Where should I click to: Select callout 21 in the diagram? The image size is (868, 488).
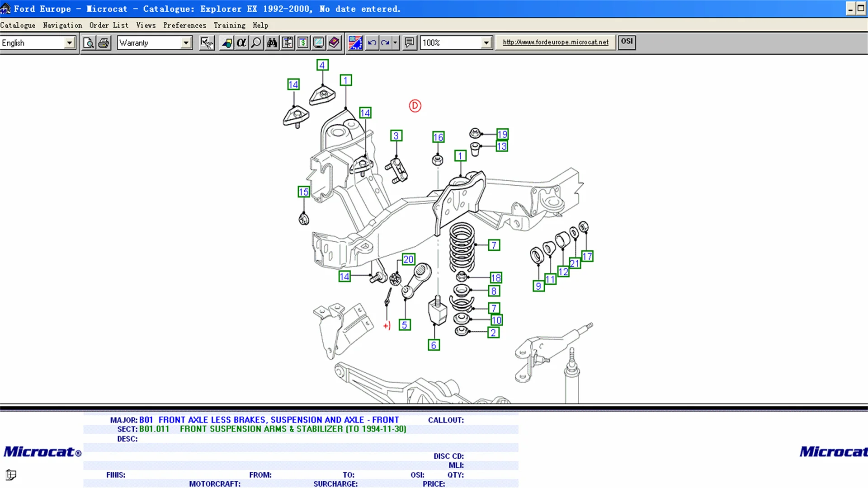575,263
